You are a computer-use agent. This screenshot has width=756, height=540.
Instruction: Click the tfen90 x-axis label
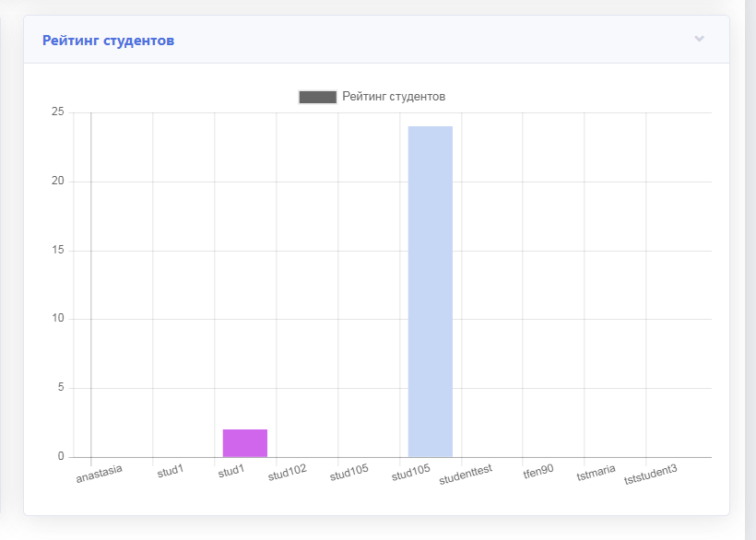coord(538,471)
